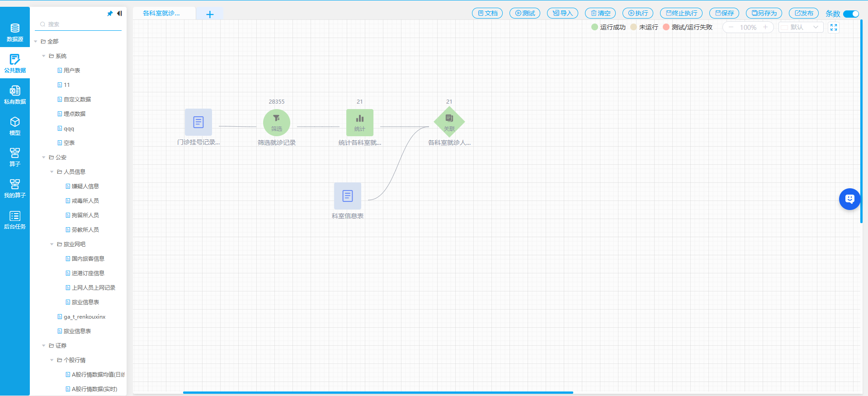Click the horizontal canvas scrollbar

click(x=378, y=392)
